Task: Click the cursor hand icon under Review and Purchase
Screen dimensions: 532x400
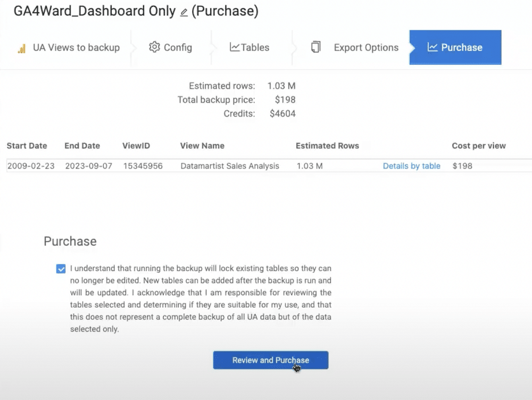Action: pyautogui.click(x=298, y=368)
